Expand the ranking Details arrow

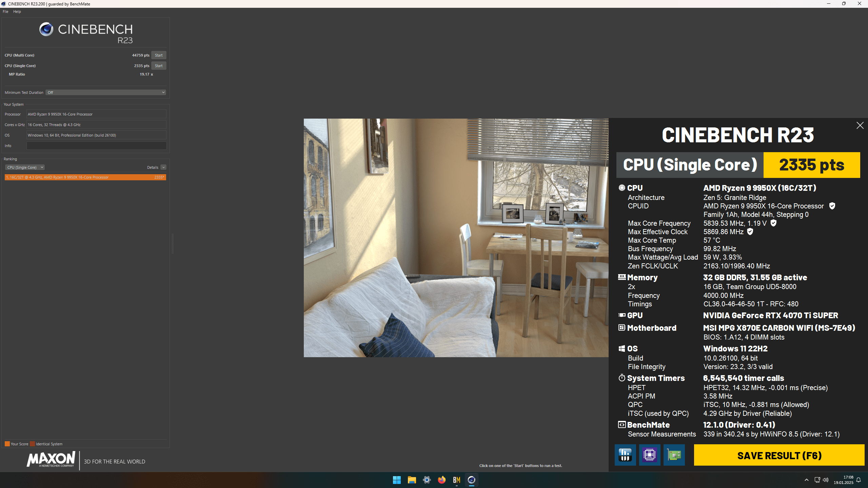click(x=163, y=167)
